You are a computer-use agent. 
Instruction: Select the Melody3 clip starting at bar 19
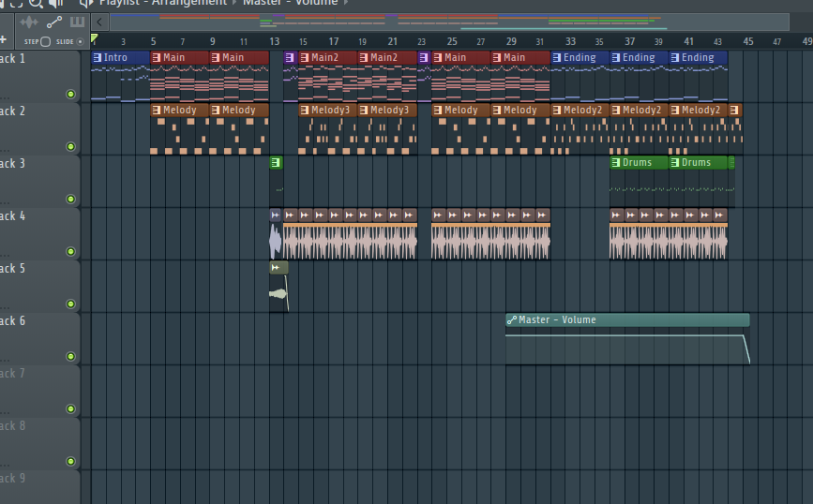pos(387,110)
